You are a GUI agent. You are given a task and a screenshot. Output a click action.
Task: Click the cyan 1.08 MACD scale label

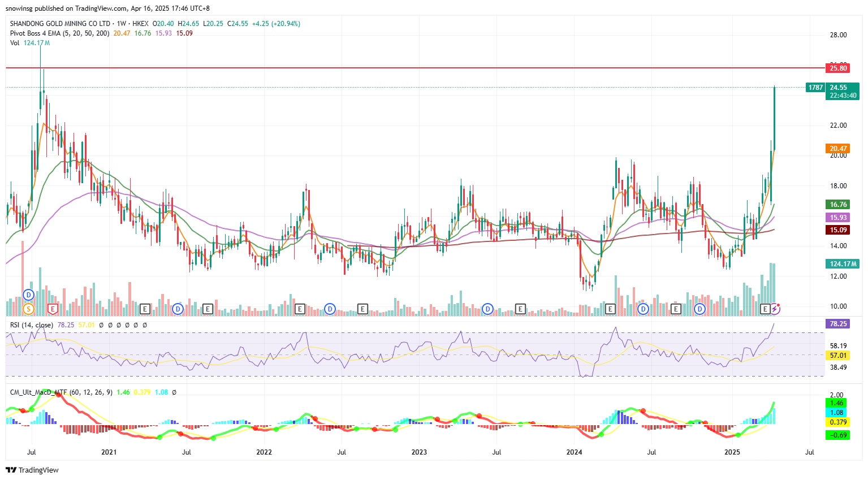click(x=837, y=413)
